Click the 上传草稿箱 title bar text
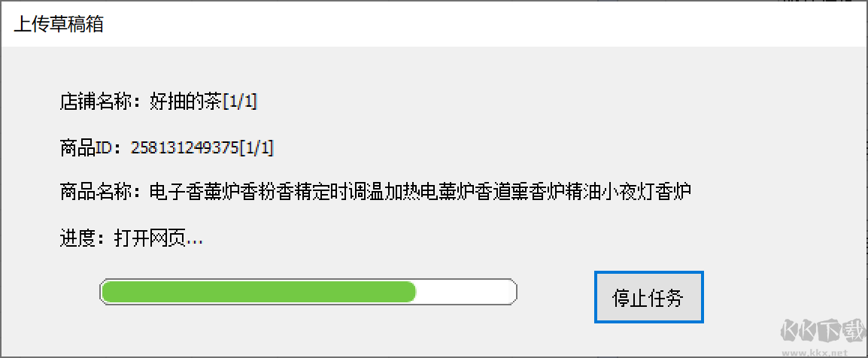The height and width of the screenshot is (358, 868). pos(59,24)
